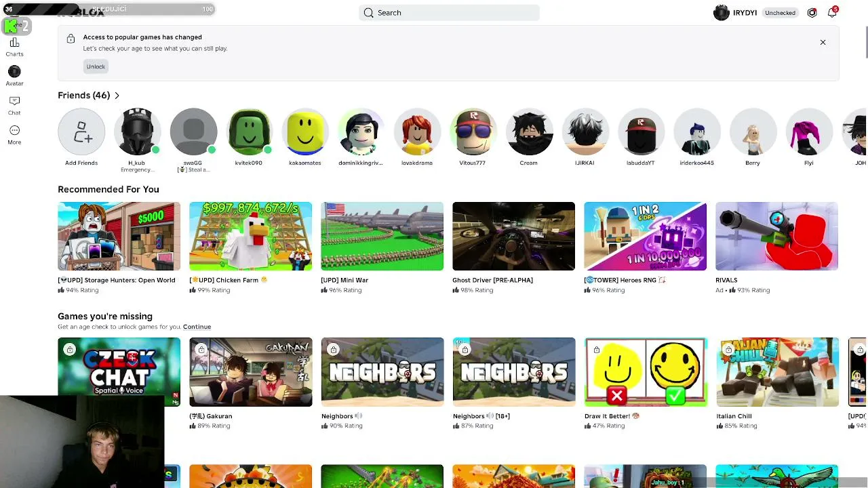Click the IRYDYI profile avatar
Screen dimensions: 868x488
coord(721,13)
